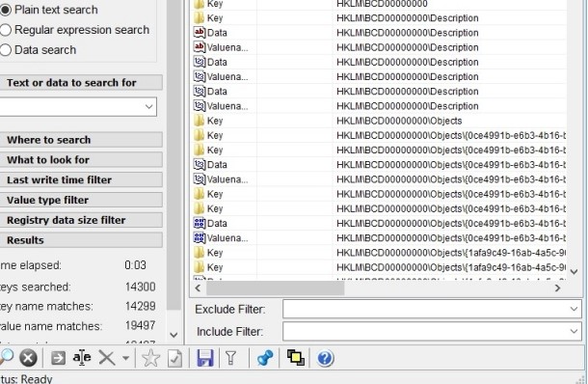Click the folder icon of the Description key row
This screenshot has width=588, height=384.
[200, 18]
